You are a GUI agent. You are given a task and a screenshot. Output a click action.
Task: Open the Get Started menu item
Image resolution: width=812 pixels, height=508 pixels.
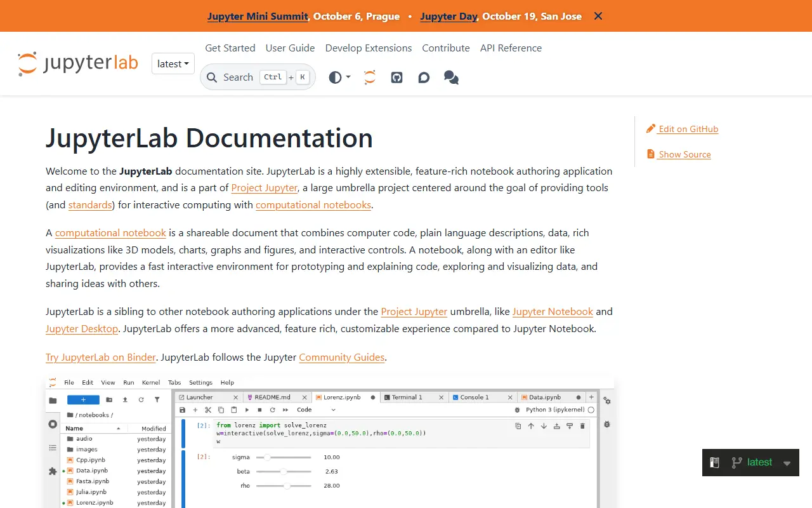(230, 48)
